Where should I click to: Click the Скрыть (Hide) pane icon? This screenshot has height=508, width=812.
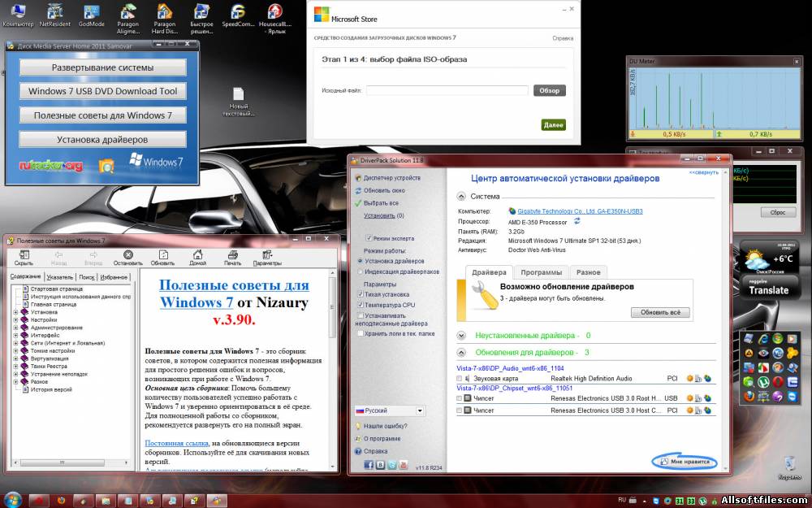click(24, 257)
